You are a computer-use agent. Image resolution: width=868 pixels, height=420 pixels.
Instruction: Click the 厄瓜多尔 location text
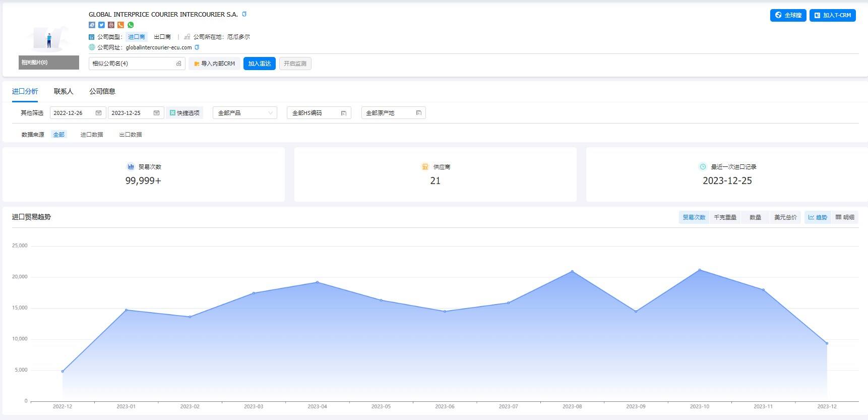click(238, 37)
